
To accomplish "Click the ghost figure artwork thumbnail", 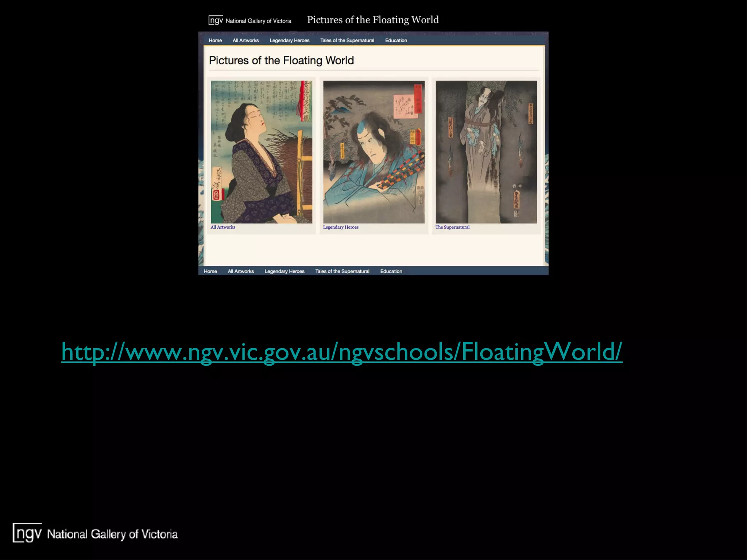I will tap(486, 152).
